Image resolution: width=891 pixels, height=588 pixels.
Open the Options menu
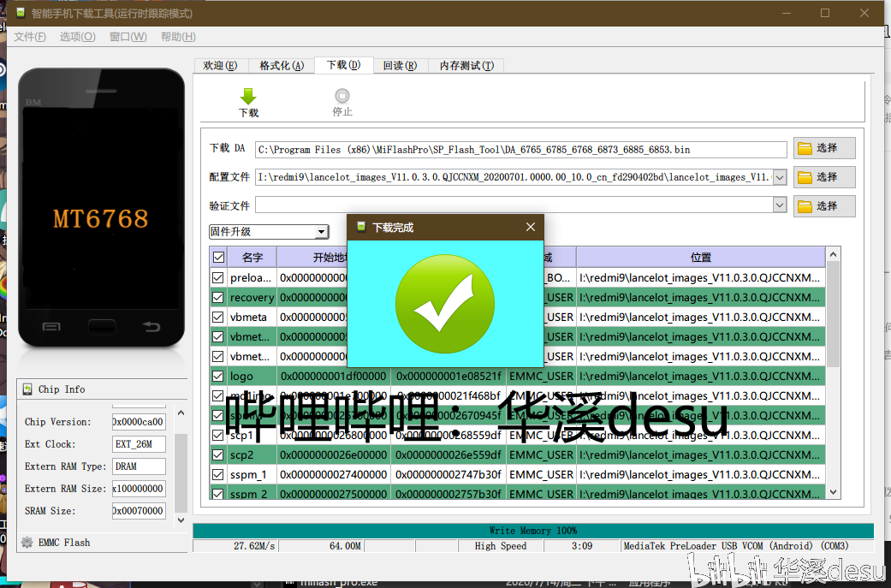[78, 37]
